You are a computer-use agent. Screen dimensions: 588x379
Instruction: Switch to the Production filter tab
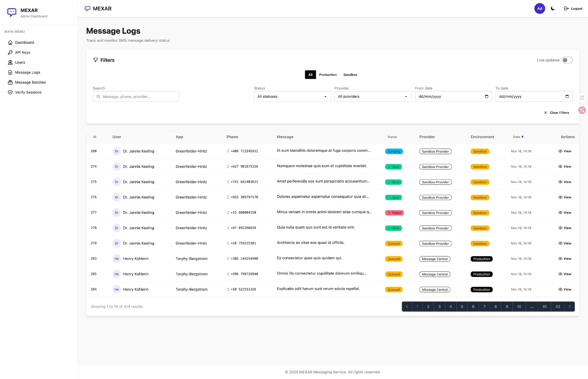328,74
